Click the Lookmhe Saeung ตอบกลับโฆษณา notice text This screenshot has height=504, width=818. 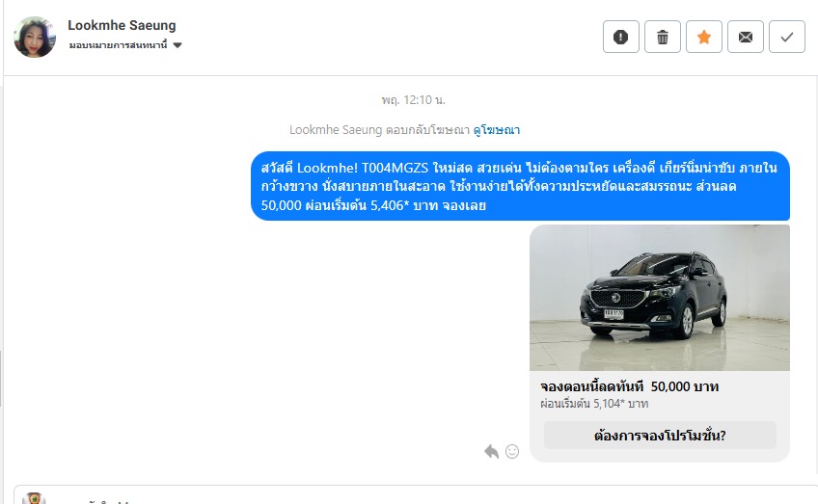pyautogui.click(x=380, y=130)
